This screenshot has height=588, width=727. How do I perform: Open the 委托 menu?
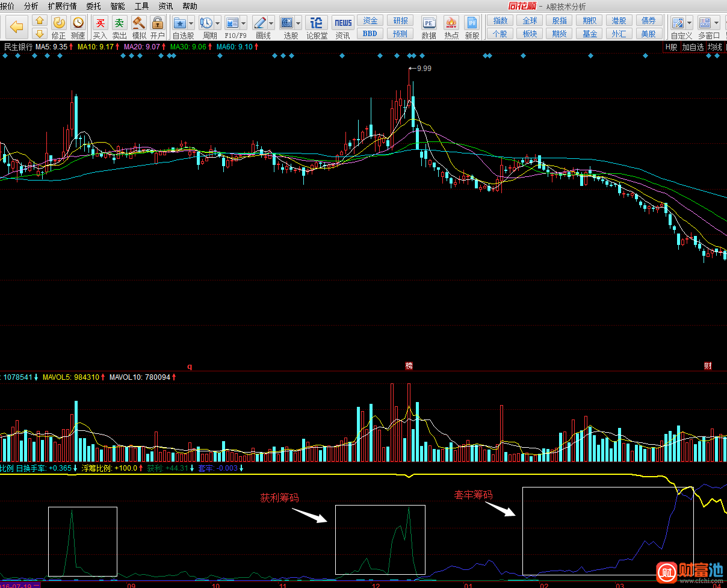(x=93, y=6)
